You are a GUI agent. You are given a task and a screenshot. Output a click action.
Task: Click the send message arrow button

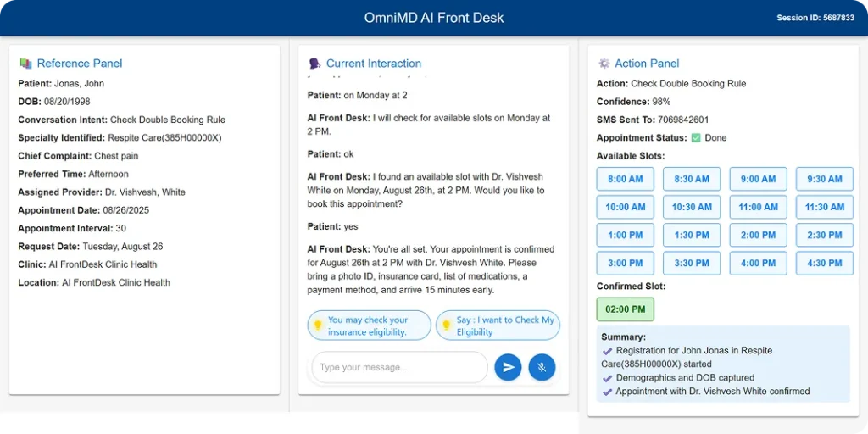509,367
